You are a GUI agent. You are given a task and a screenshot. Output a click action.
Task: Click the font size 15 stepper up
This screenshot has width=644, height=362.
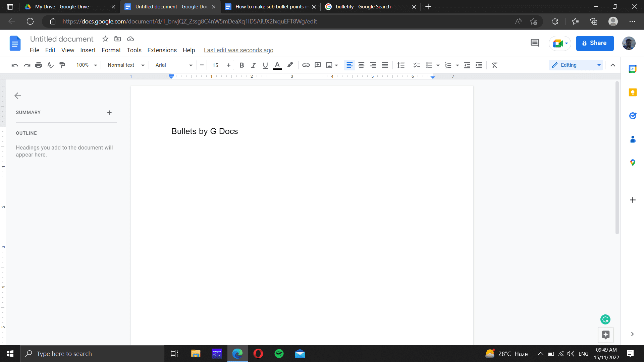[x=229, y=65]
